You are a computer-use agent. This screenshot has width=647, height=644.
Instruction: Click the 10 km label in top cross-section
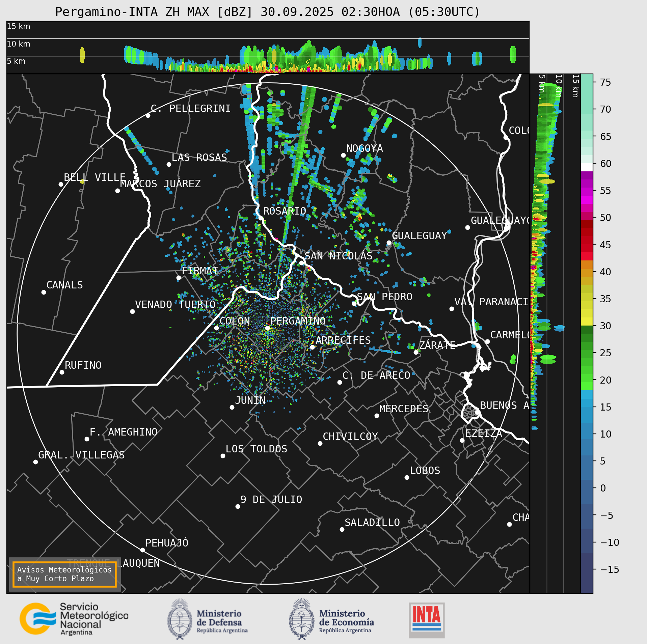(x=19, y=44)
